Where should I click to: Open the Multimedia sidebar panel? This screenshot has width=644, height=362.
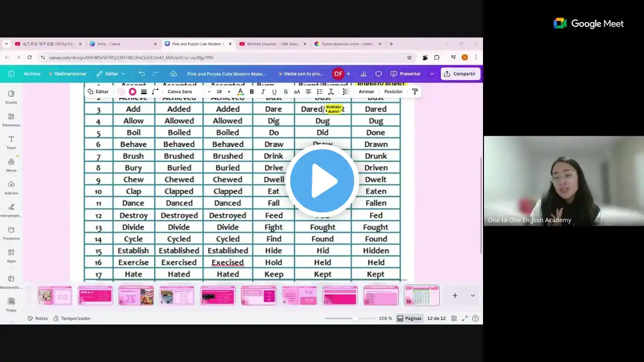point(11,282)
